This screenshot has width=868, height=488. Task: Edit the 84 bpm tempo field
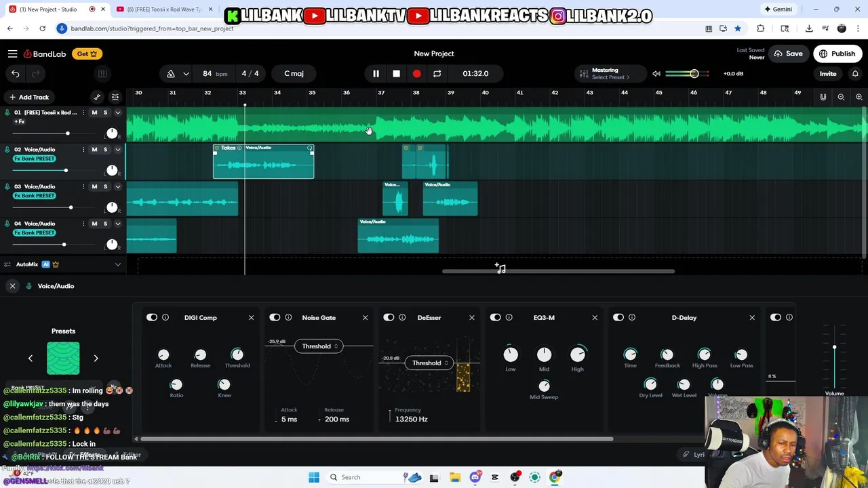click(214, 73)
